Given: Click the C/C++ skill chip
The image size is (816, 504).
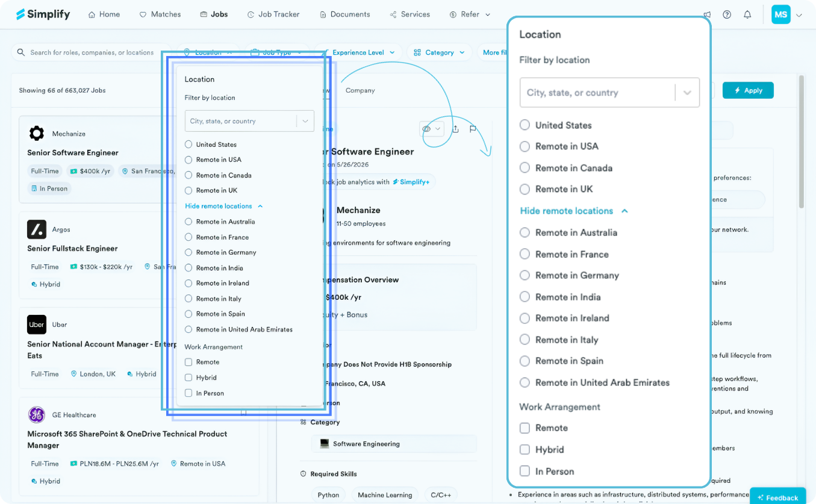Looking at the screenshot, I should [x=441, y=495].
